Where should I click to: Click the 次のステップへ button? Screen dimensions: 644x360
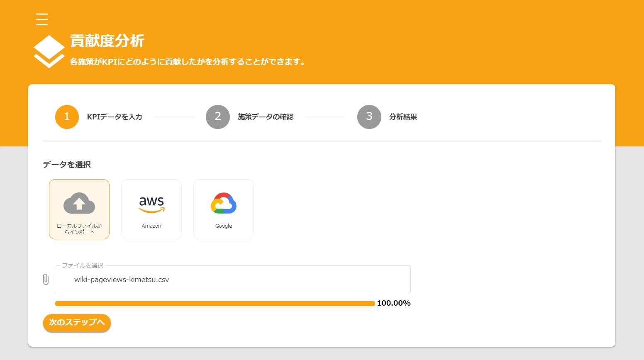point(77,323)
